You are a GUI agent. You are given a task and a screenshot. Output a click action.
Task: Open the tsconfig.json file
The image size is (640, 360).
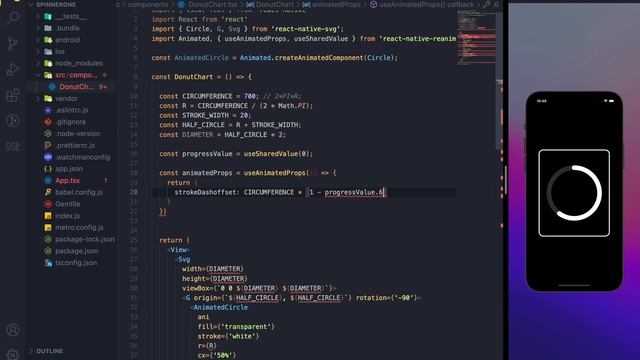[76, 262]
